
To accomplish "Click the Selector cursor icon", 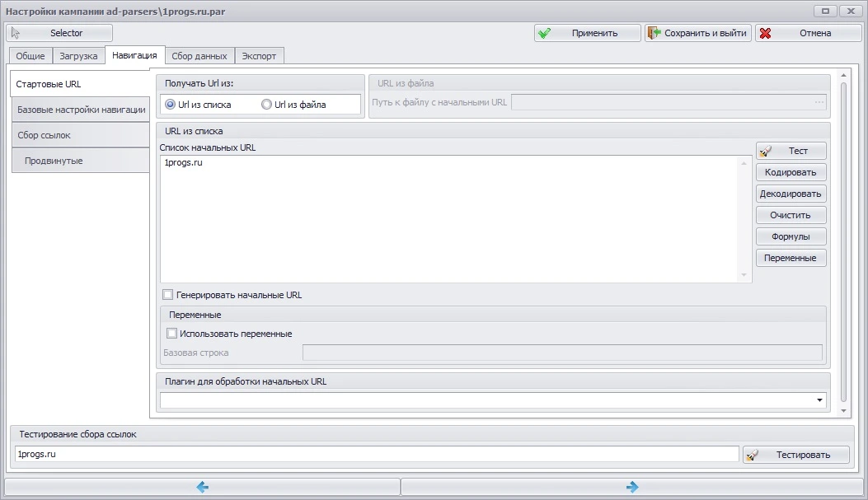I will tap(16, 33).
